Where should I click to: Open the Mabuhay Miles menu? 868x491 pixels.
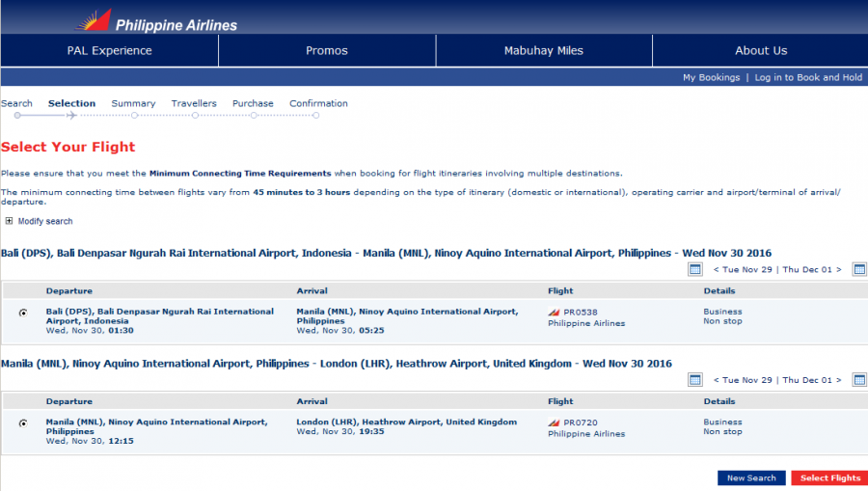pyautogui.click(x=543, y=50)
